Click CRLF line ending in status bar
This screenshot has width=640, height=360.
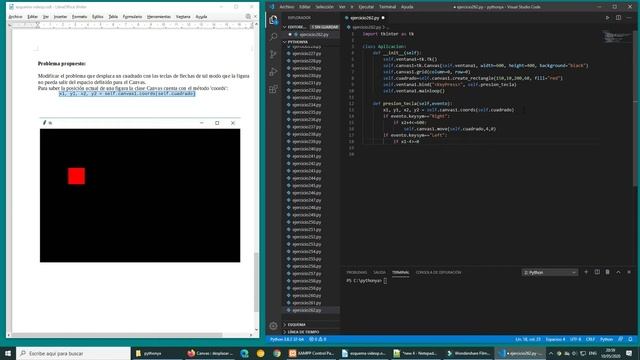click(x=591, y=339)
